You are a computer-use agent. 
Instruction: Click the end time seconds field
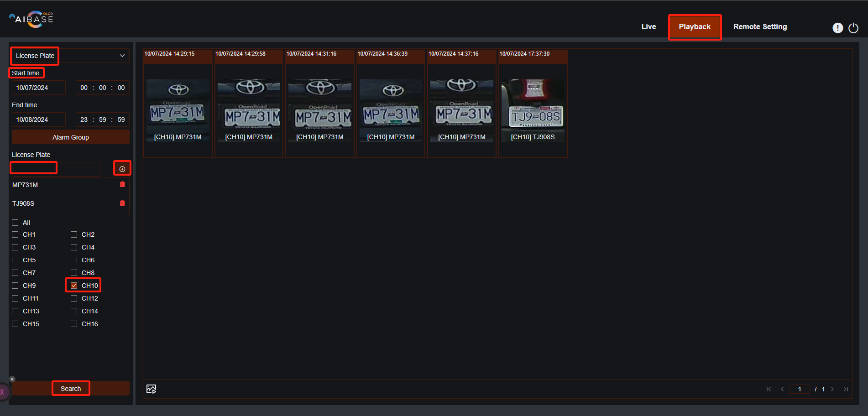[x=121, y=120]
